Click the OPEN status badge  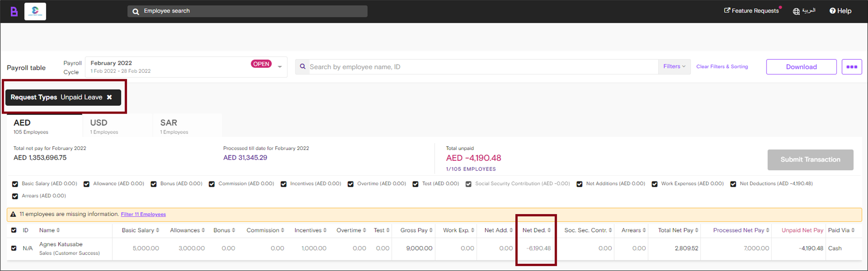click(261, 64)
